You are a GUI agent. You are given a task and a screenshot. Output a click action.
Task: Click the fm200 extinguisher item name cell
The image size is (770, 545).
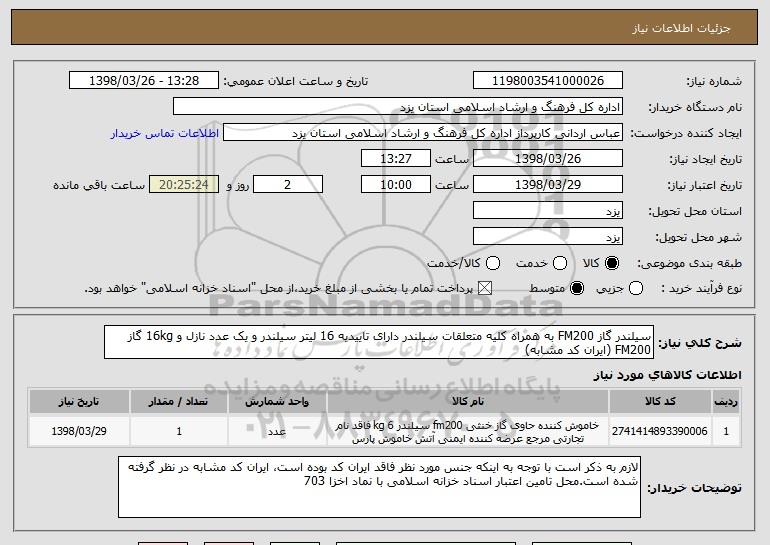(468, 432)
